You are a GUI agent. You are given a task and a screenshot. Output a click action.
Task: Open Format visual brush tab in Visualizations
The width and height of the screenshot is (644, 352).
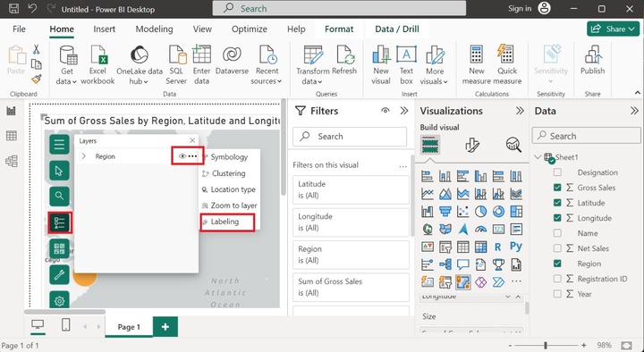tap(472, 145)
